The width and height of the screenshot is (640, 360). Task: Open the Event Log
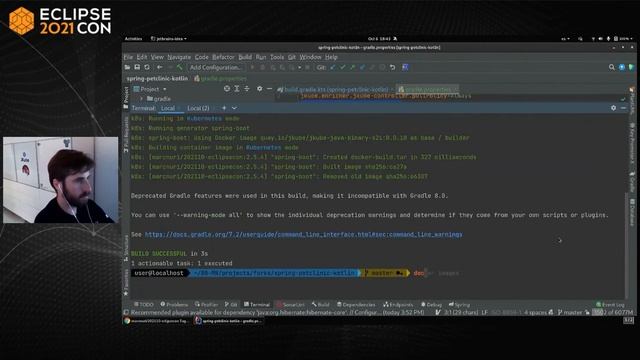click(610, 304)
